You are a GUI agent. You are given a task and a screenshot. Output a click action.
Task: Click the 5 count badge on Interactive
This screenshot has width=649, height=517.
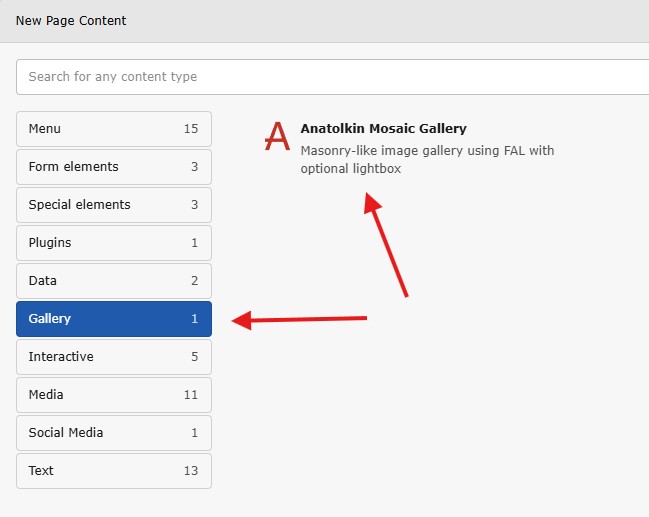click(x=194, y=357)
